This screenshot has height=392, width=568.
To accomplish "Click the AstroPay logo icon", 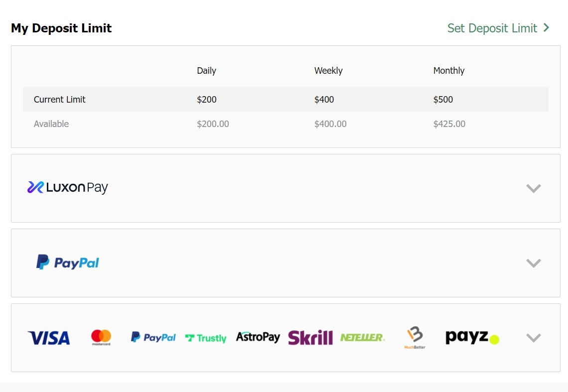I will click(x=258, y=337).
